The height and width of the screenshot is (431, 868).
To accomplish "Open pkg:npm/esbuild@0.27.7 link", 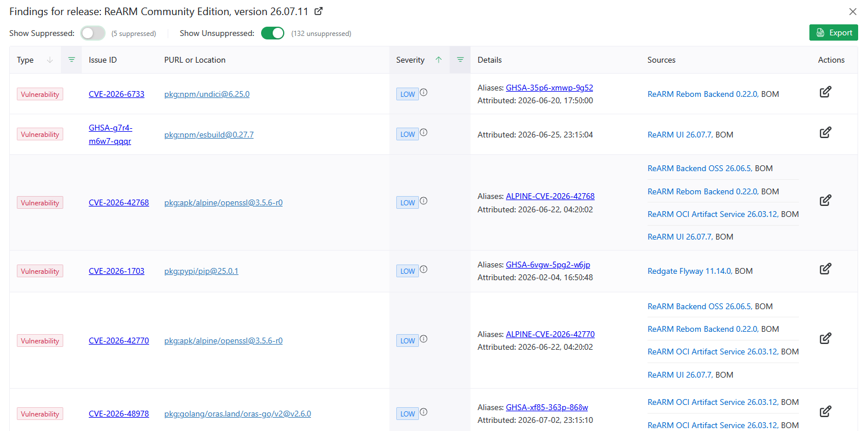I will (x=209, y=135).
